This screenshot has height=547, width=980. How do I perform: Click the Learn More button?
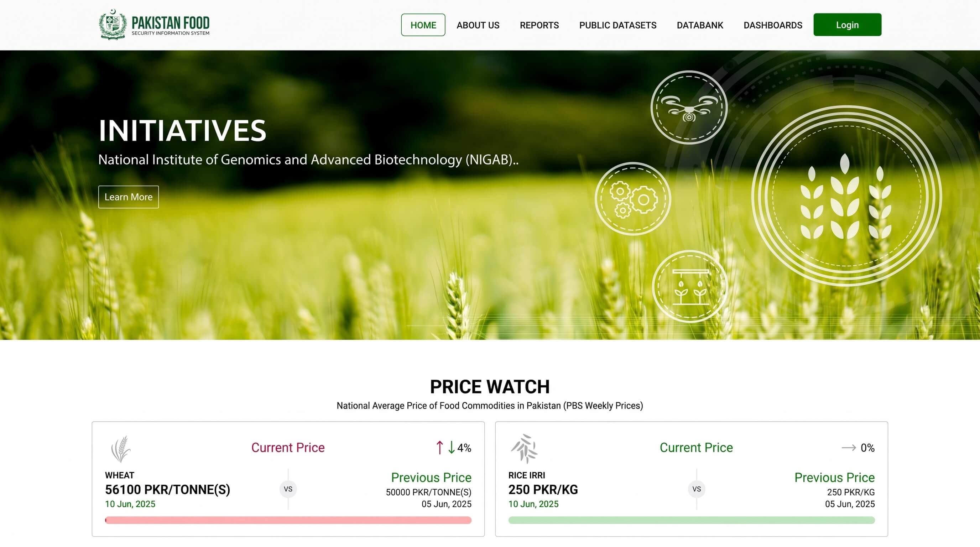point(129,197)
